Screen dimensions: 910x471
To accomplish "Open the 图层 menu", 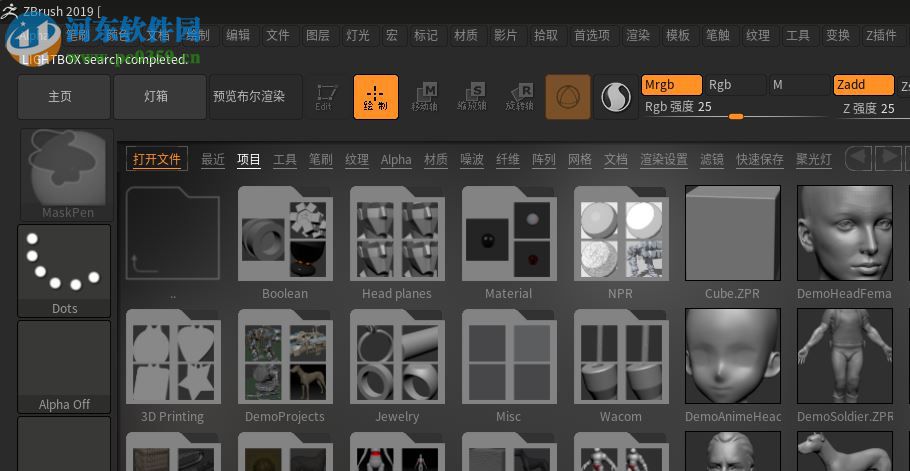I will 317,35.
